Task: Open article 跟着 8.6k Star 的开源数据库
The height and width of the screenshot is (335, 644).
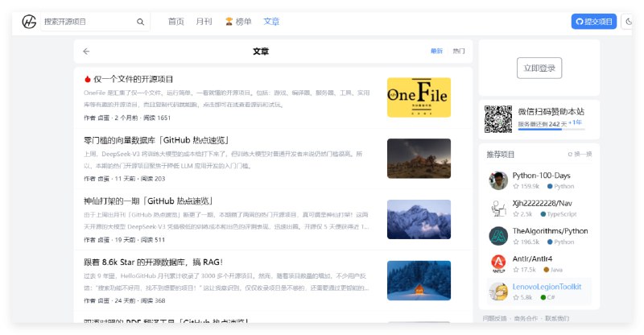Action: [x=153, y=263]
